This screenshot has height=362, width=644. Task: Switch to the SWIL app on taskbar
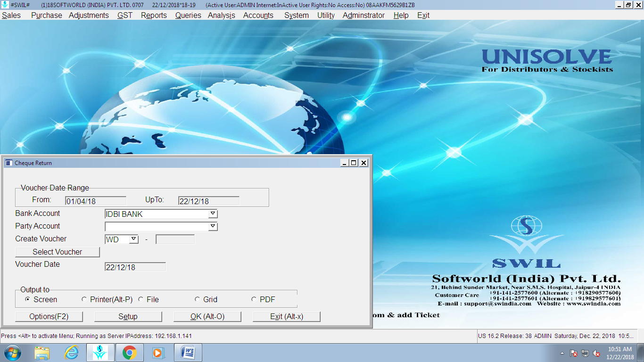(100, 353)
